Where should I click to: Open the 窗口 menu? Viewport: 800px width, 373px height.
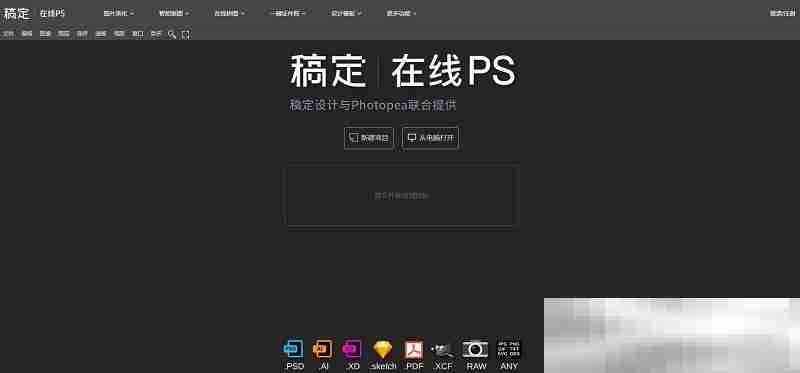[138, 34]
